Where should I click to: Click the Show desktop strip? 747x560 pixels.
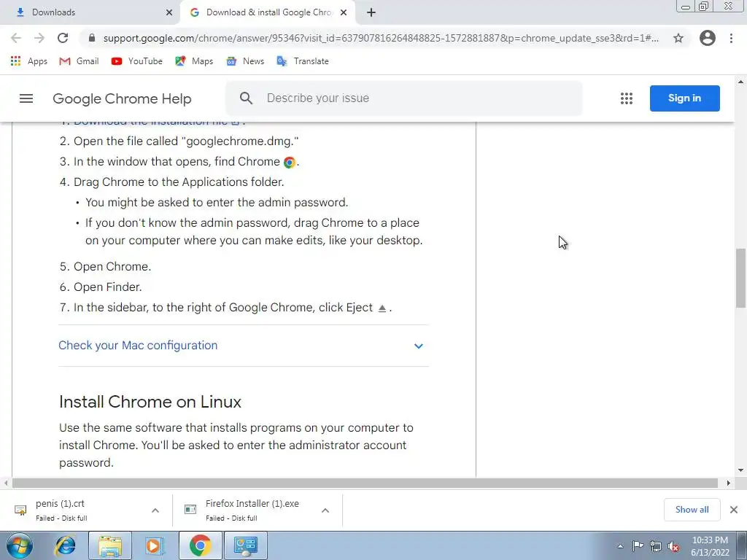742,545
